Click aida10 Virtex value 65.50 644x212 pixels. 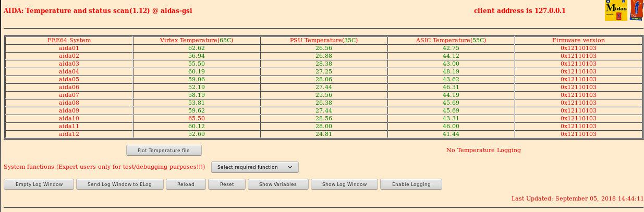tap(197, 118)
